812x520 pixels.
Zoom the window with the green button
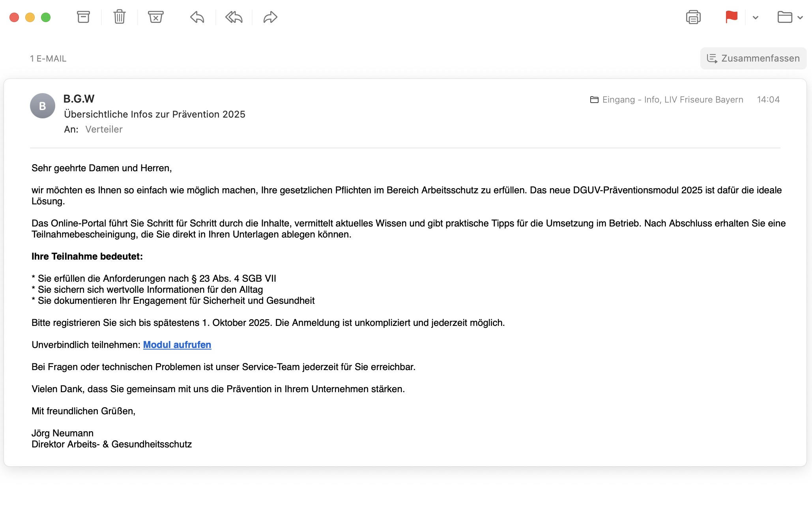click(46, 17)
